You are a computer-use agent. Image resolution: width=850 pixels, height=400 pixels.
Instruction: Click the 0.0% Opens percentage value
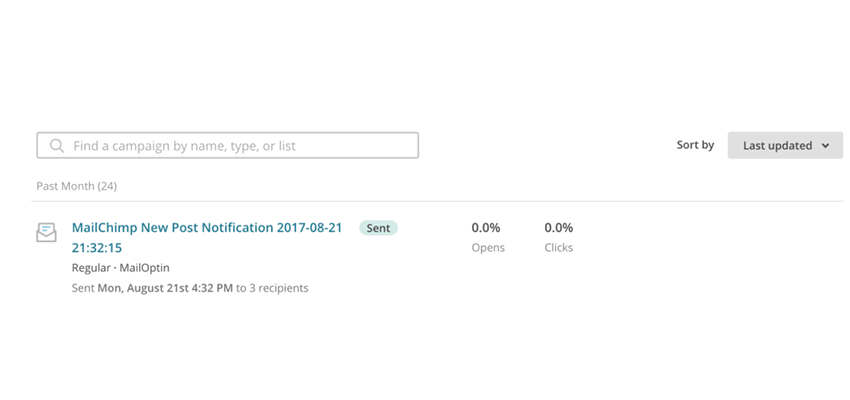(x=486, y=228)
